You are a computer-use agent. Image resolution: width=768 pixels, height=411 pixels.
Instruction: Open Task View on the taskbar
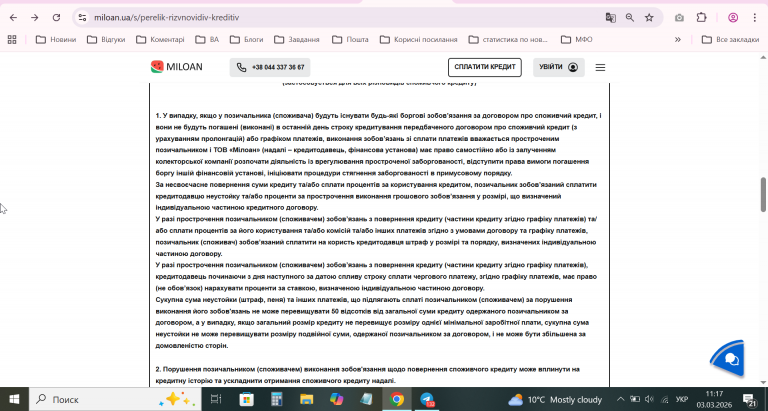point(216,399)
